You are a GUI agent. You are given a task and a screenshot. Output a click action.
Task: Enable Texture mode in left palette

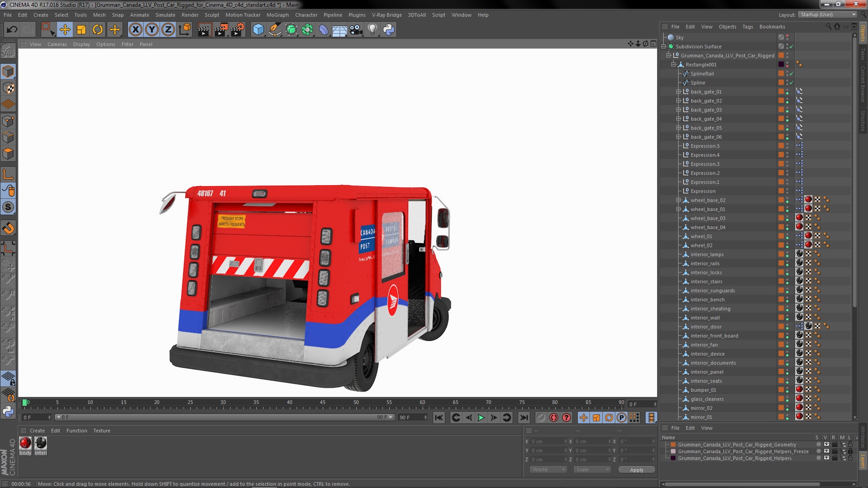(8, 88)
